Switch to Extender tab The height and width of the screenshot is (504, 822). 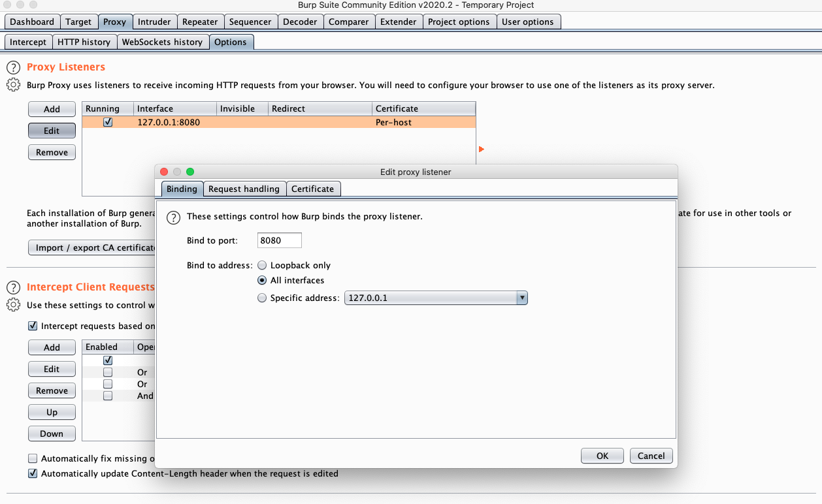[x=399, y=22]
